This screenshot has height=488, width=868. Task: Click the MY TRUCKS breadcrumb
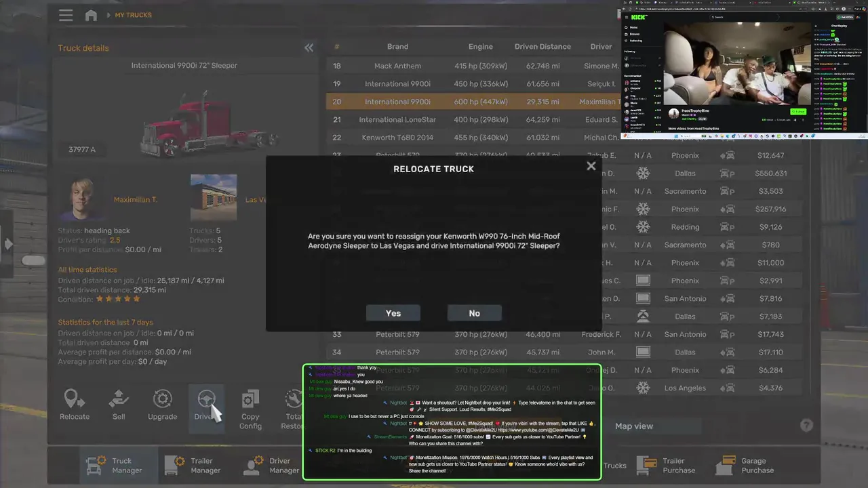point(133,15)
